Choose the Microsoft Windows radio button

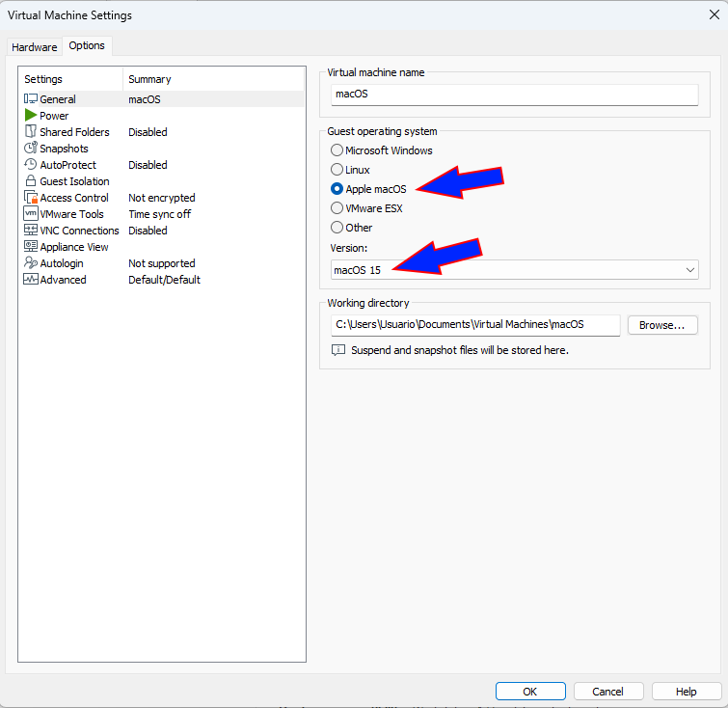[x=337, y=150]
